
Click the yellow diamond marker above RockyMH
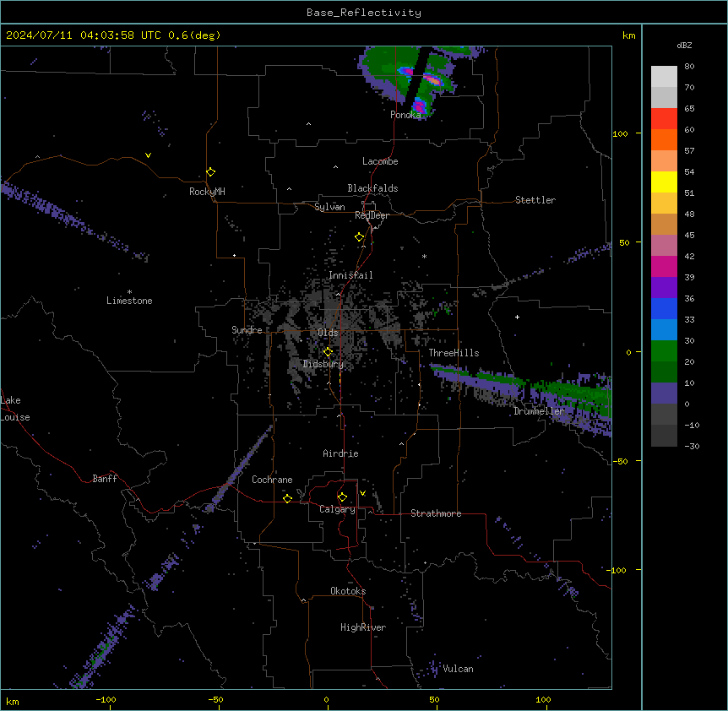[x=211, y=172]
